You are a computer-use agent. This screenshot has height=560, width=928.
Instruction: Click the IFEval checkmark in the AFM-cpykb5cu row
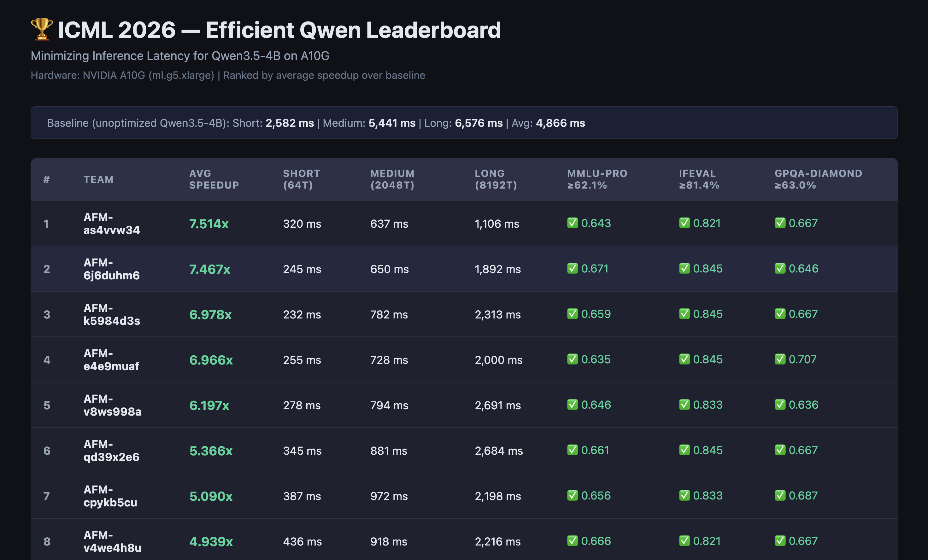684,495
